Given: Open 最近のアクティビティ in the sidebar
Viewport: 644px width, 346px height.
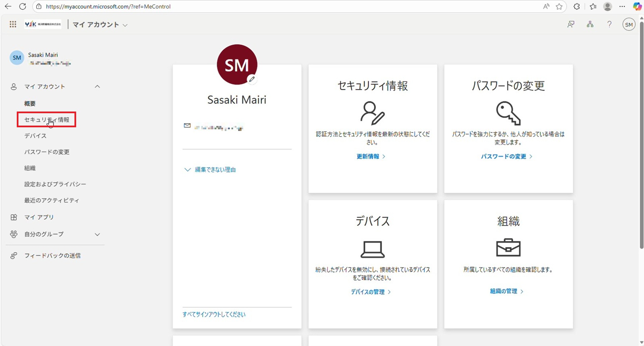Looking at the screenshot, I should click(x=51, y=200).
